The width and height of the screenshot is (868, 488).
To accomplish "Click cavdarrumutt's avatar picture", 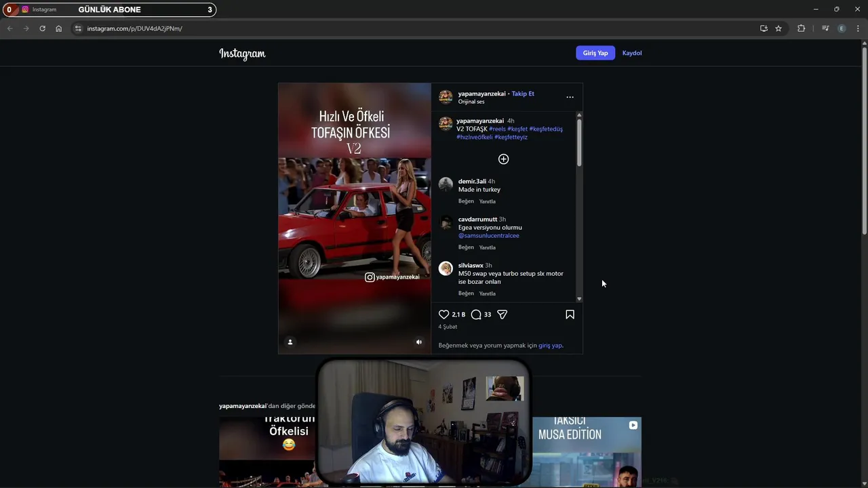I will coord(446,222).
